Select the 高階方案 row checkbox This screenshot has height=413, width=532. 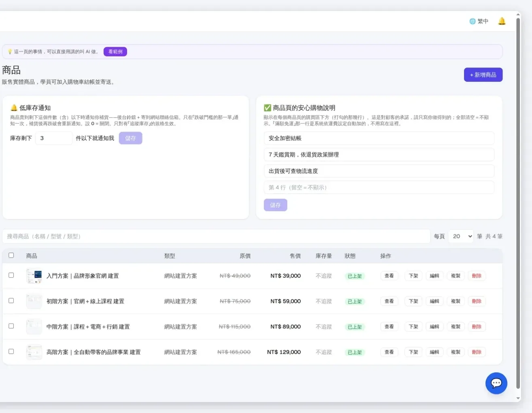pos(11,352)
